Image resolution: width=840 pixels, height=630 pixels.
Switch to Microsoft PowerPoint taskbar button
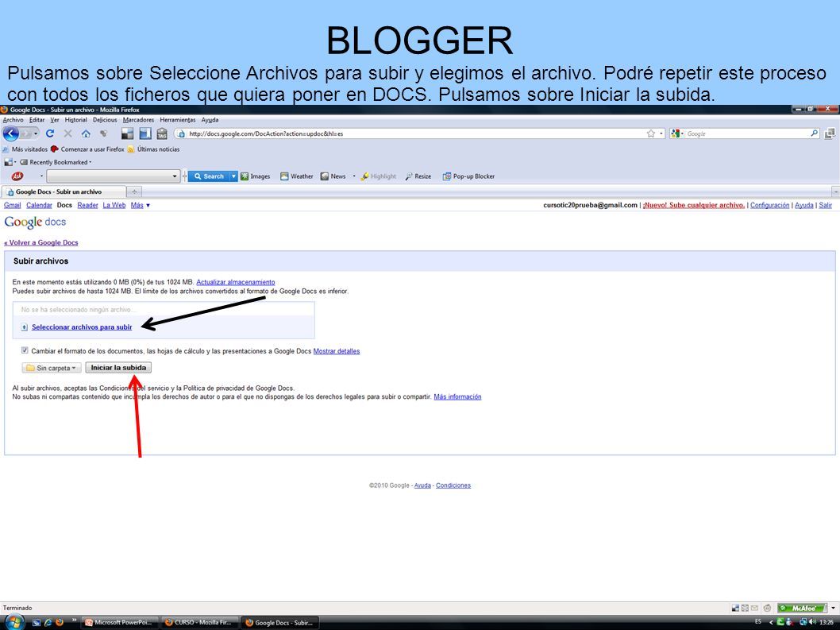coord(120,623)
